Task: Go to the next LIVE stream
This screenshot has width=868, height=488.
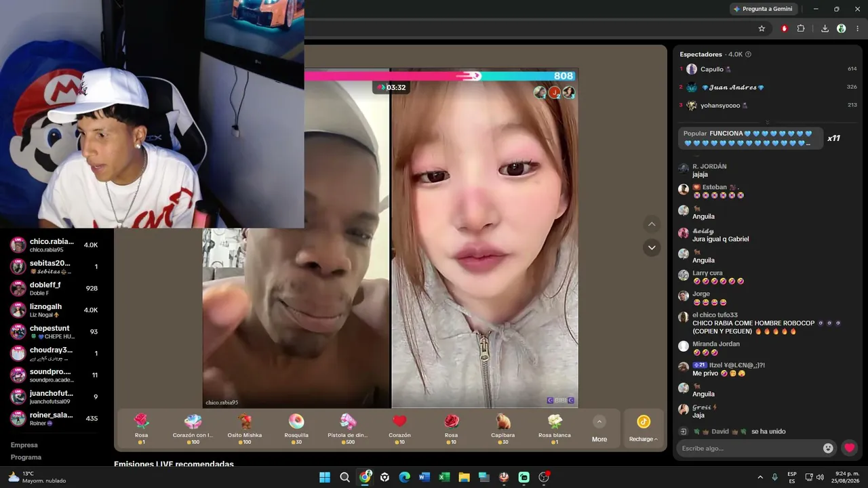Action: point(652,247)
